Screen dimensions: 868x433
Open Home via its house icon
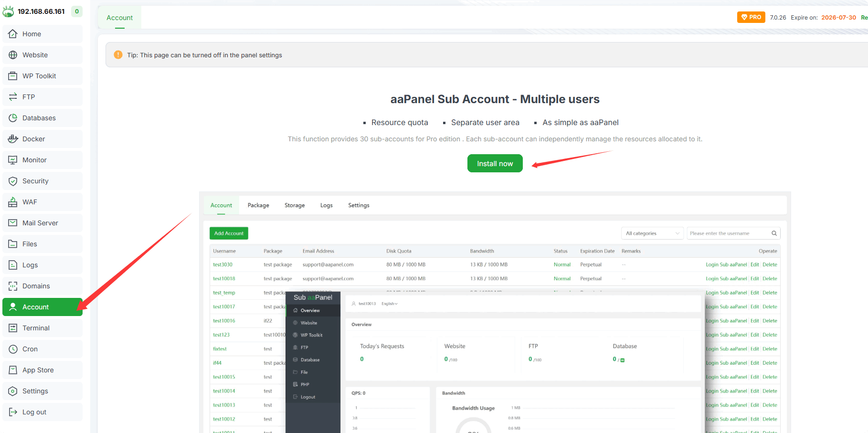pos(13,34)
